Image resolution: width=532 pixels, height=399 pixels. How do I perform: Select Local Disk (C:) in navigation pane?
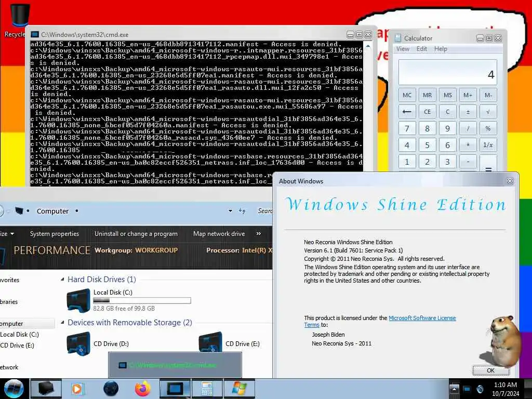point(19,334)
